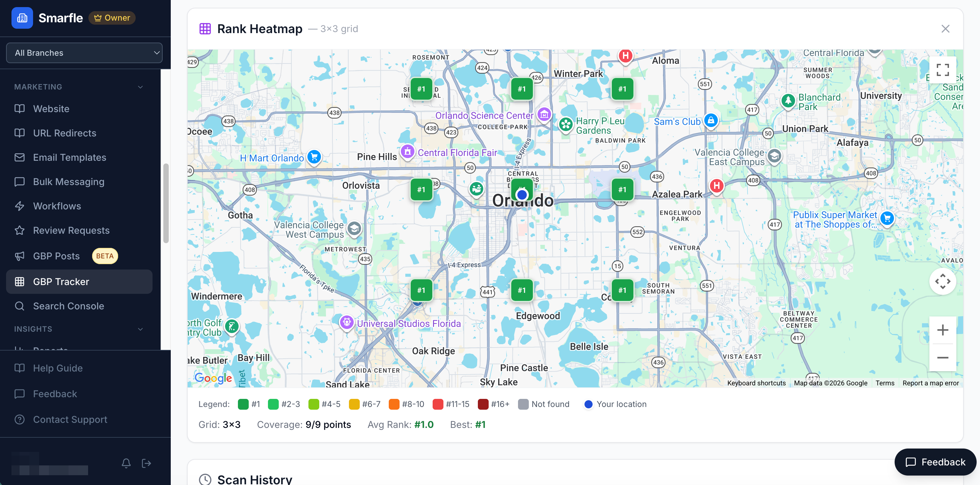Click the H Mart Orlando cart pin
980x485 pixels.
[314, 157]
